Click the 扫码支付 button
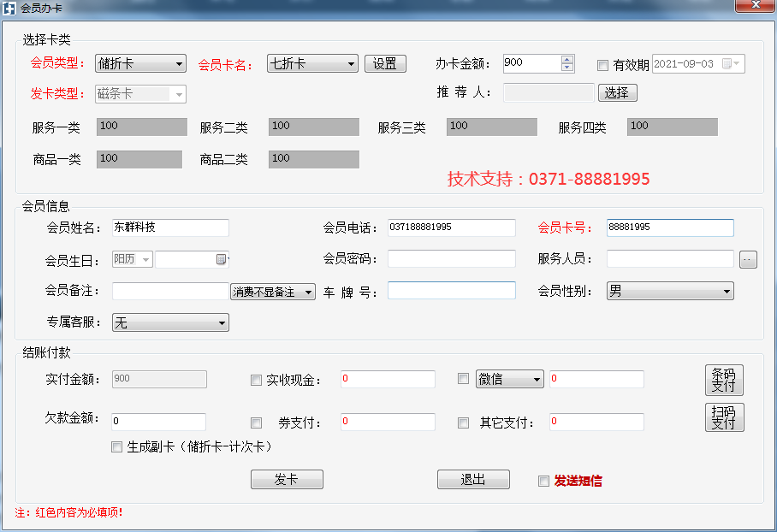Viewport: 777px width, 532px height. pos(724,417)
